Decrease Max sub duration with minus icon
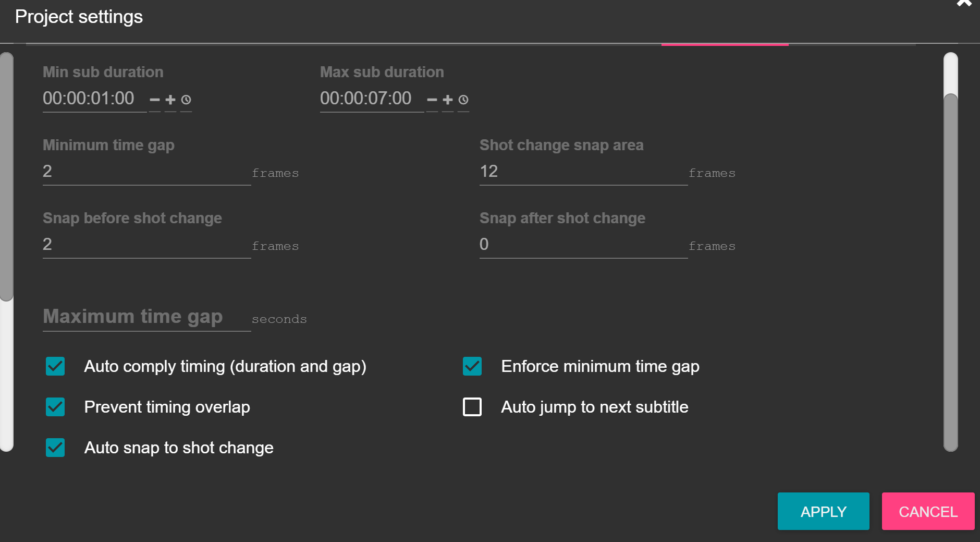 coord(431,100)
